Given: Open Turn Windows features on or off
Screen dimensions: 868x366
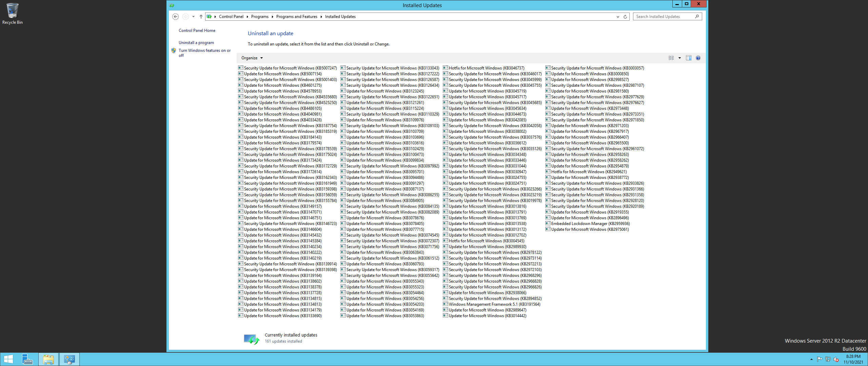Looking at the screenshot, I should pos(204,53).
